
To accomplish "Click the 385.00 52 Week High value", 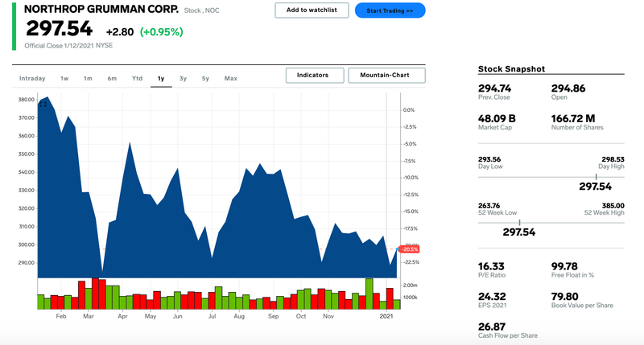I will 613,206.
